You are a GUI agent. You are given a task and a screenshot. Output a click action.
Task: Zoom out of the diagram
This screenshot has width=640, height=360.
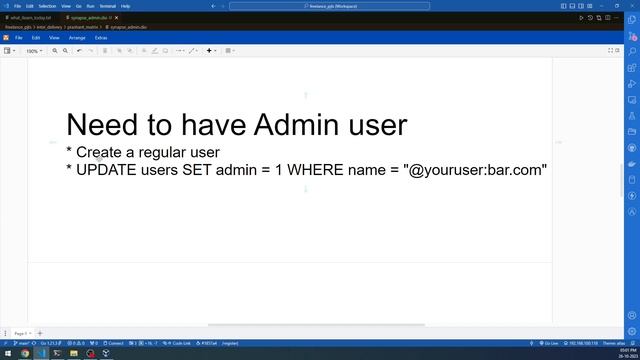(65, 51)
